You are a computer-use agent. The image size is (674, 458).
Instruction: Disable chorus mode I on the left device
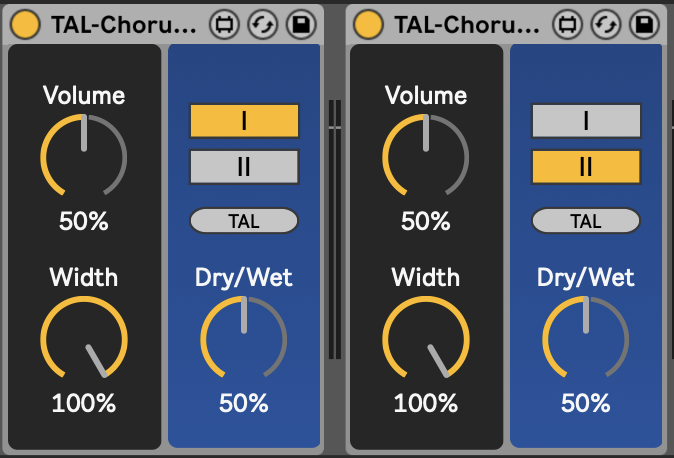[x=244, y=121]
